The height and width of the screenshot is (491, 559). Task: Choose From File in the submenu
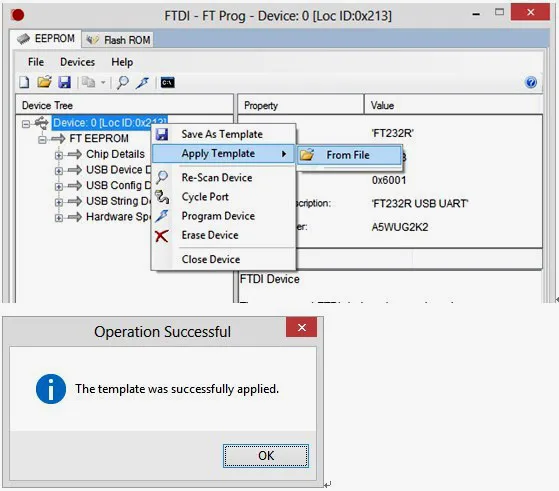[349, 155]
